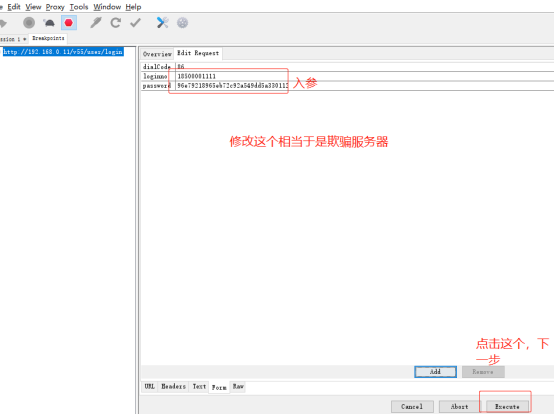Open the Window menu
This screenshot has width=554, height=415.
[x=107, y=7]
